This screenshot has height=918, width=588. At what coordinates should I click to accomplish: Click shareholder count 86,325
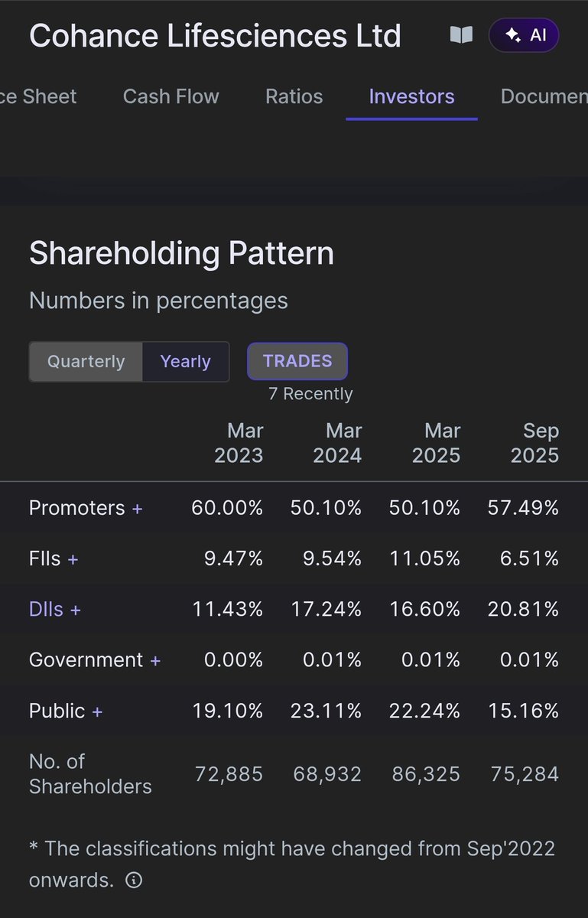coord(426,774)
